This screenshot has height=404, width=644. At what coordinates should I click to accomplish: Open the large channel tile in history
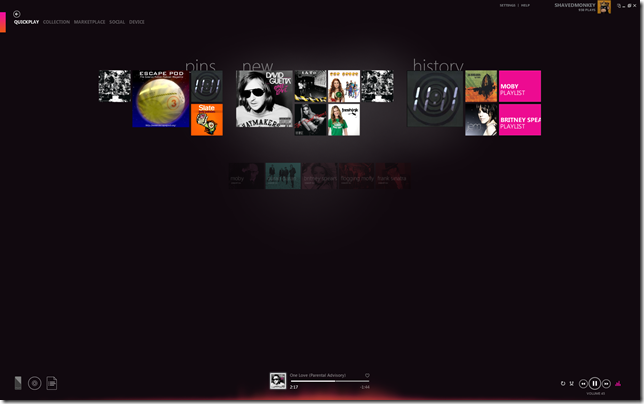[435, 99]
